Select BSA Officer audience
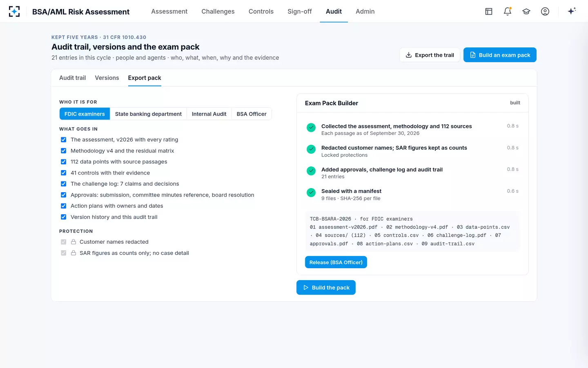This screenshot has height=368, width=588. pyautogui.click(x=252, y=114)
